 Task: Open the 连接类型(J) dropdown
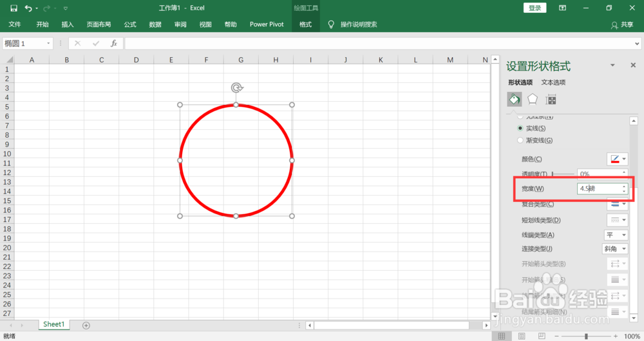[x=615, y=248]
